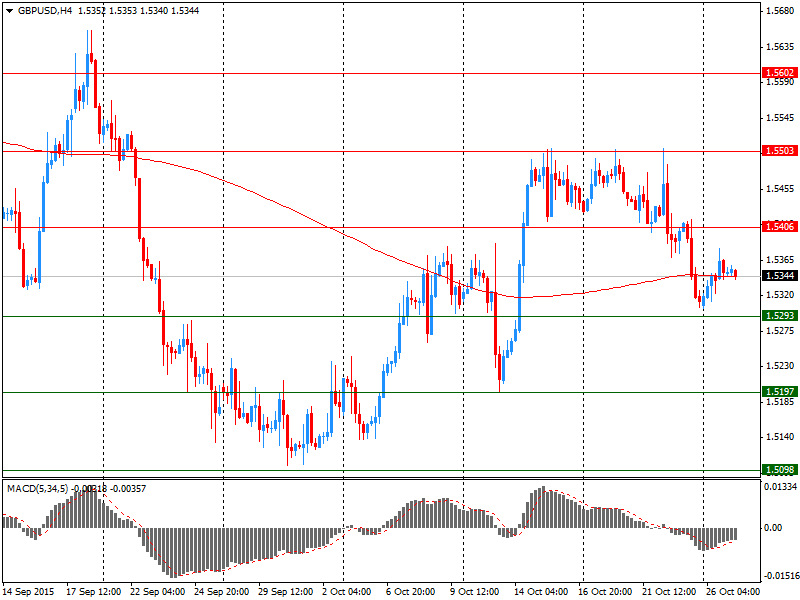Click the 1.5230 price scale value
The width and height of the screenshot is (800, 600).
[x=780, y=366]
